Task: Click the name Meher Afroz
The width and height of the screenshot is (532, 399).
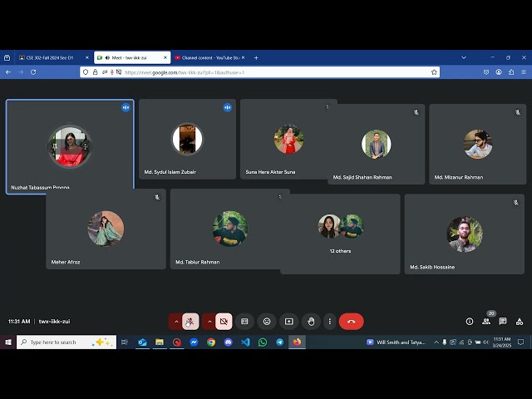Action: pos(66,262)
